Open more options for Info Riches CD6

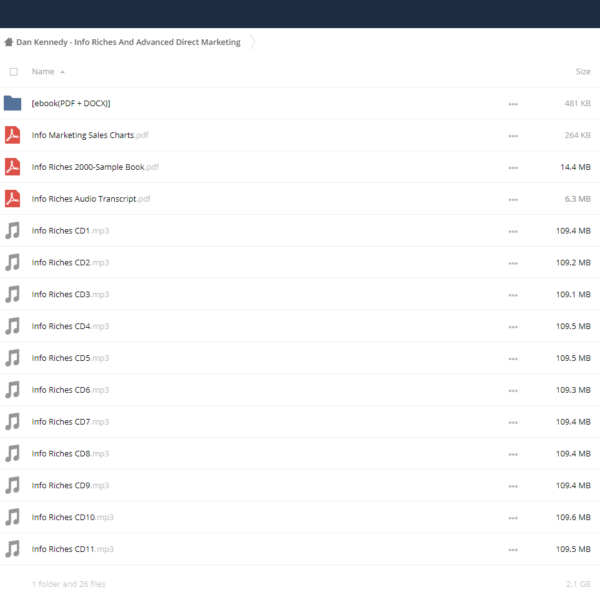(513, 391)
